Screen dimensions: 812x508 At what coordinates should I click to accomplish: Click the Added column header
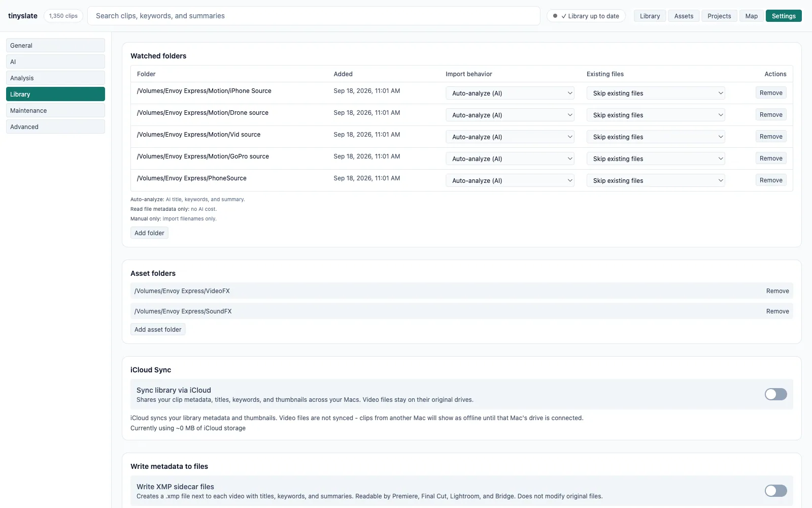pyautogui.click(x=343, y=74)
